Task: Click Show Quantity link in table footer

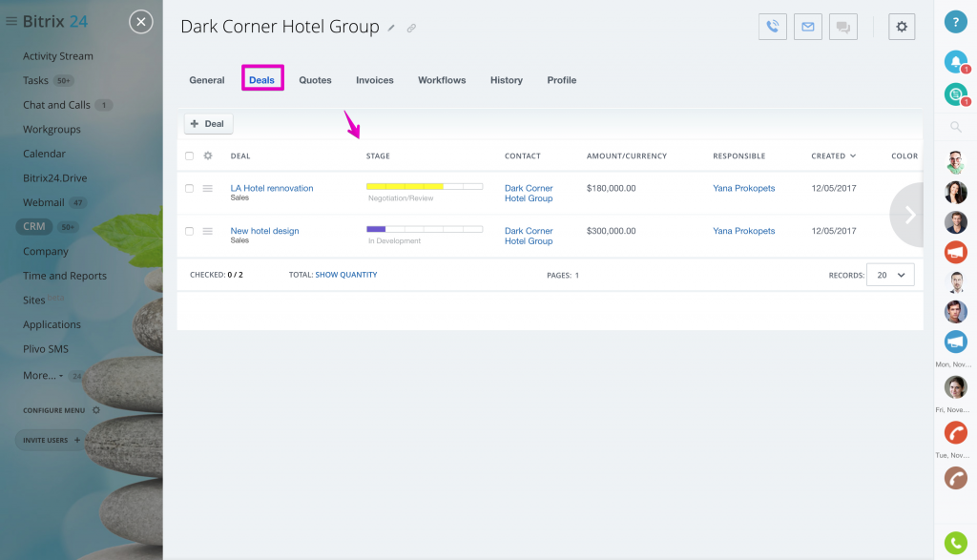Action: 345,275
